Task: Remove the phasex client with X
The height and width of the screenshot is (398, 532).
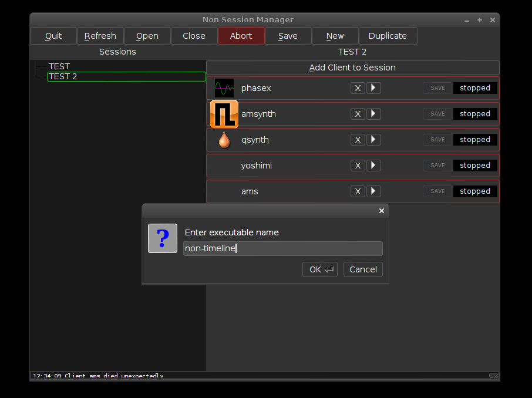Action: coord(358,88)
